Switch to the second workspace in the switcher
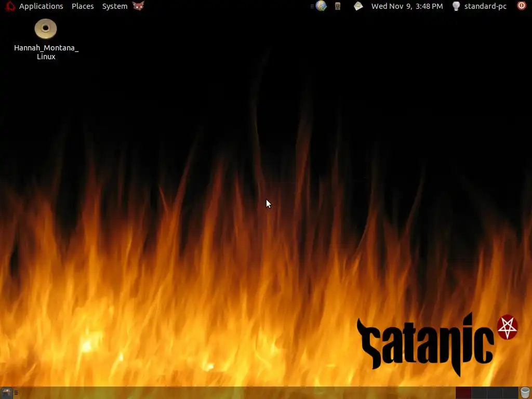This screenshot has height=399, width=532. pos(479,393)
